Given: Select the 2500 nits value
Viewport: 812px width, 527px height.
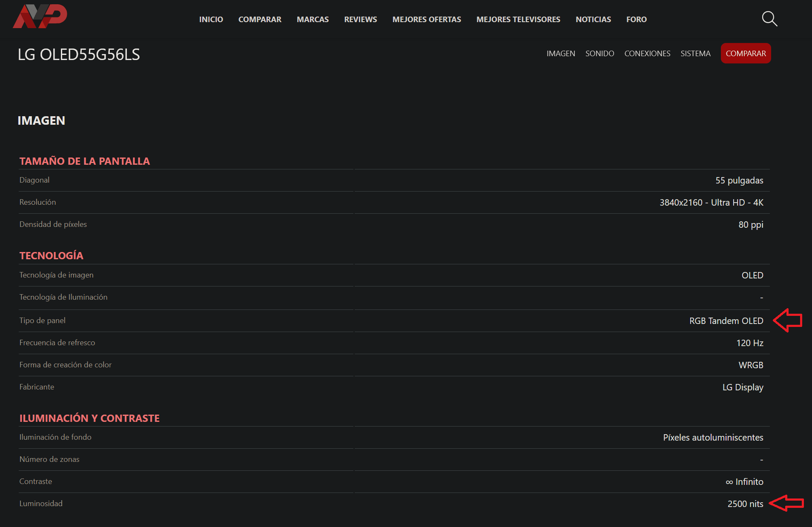Looking at the screenshot, I should [x=745, y=504].
